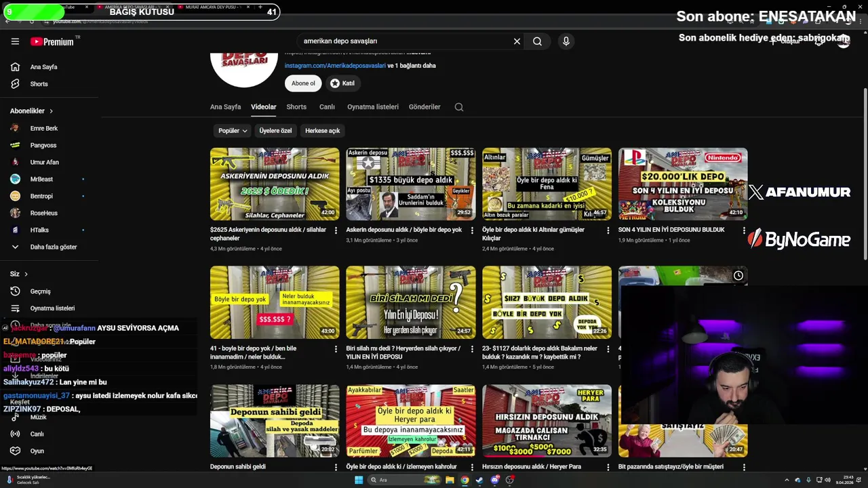Click the channel search magnifier icon
Screen dimensions: 868x488
point(459,107)
